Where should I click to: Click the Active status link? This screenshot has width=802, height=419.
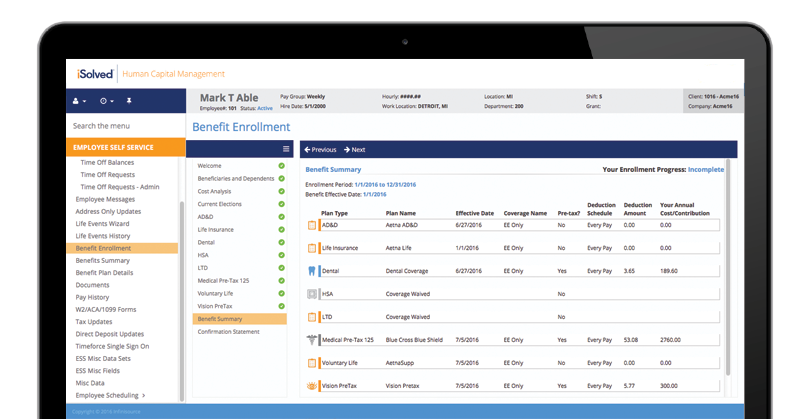coord(265,108)
